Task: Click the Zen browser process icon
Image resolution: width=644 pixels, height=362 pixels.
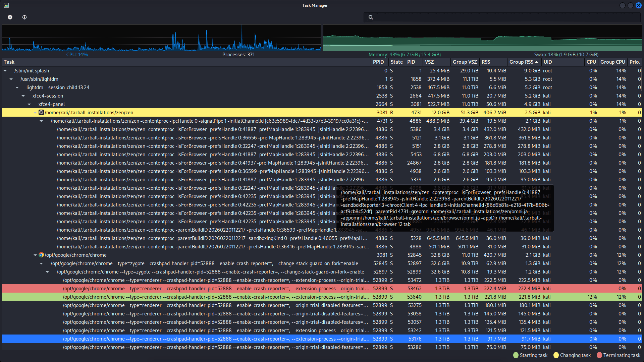Action: click(x=41, y=113)
